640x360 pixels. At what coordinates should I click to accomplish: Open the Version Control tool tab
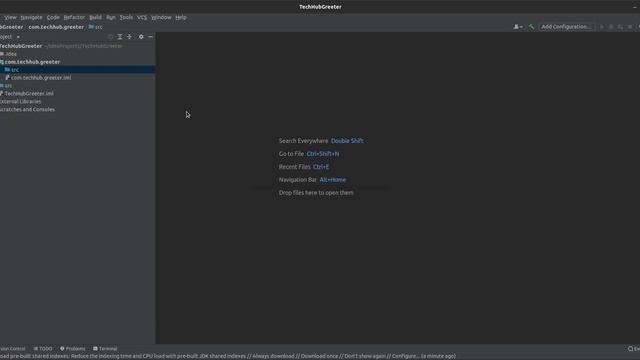click(13, 349)
